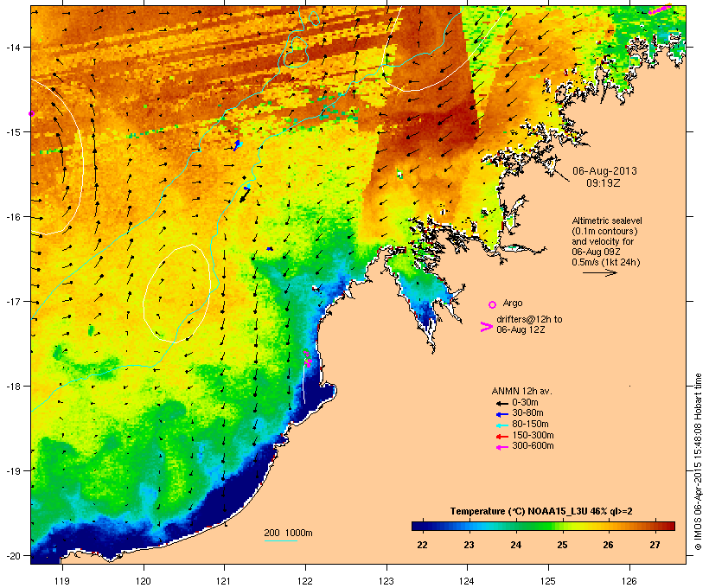The image size is (709, 588).
Task: Click the '(0.1m contours)' text
Action: click(604, 231)
